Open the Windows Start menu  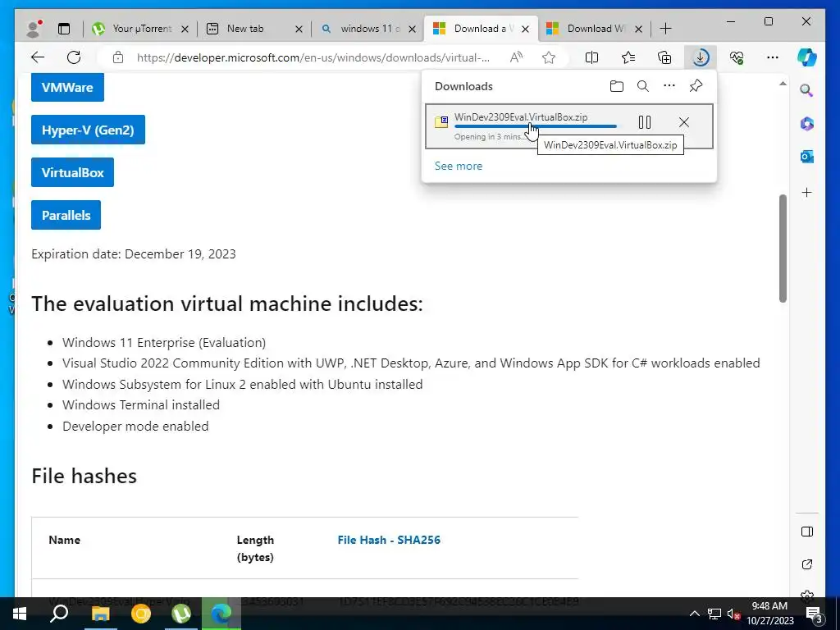pyautogui.click(x=20, y=614)
